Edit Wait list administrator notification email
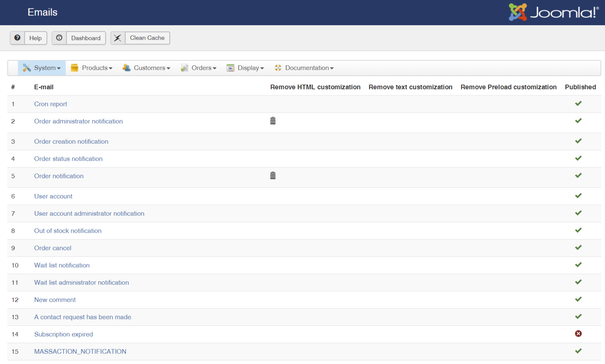 point(81,282)
